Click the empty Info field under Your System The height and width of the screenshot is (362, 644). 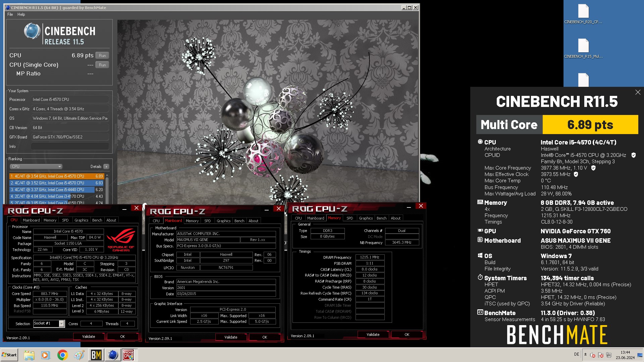coord(70,146)
